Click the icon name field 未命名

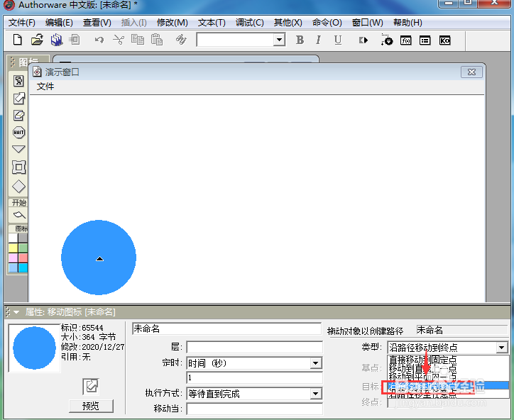(x=227, y=328)
